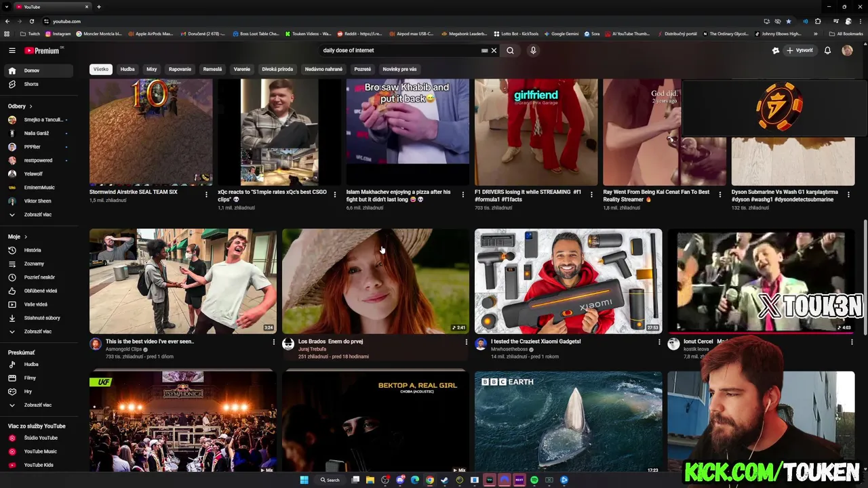Select the Všetko filter chip

pos(101,69)
